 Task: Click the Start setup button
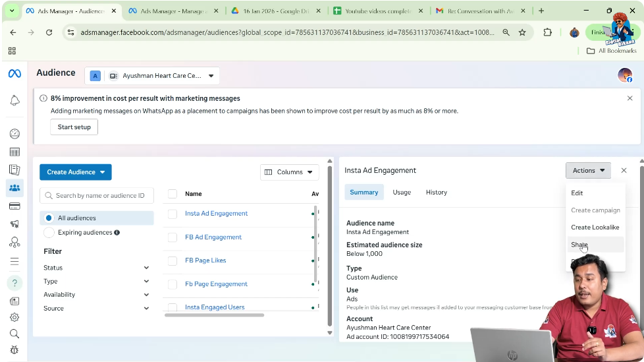[74, 127]
